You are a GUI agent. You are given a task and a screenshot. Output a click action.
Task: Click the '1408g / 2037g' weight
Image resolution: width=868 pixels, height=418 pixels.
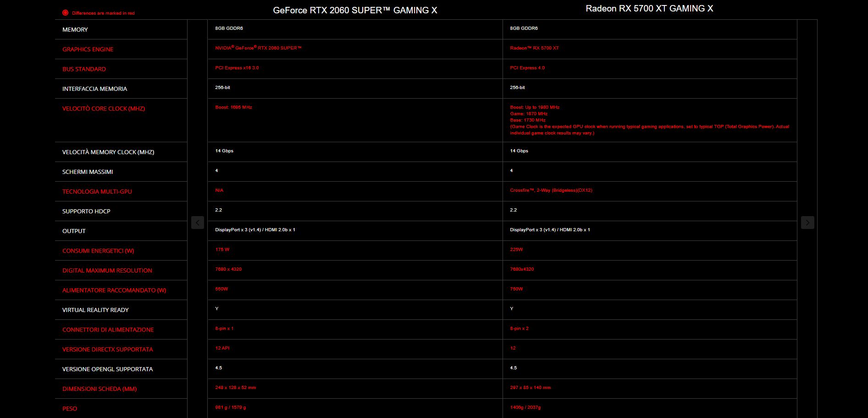pos(525,407)
